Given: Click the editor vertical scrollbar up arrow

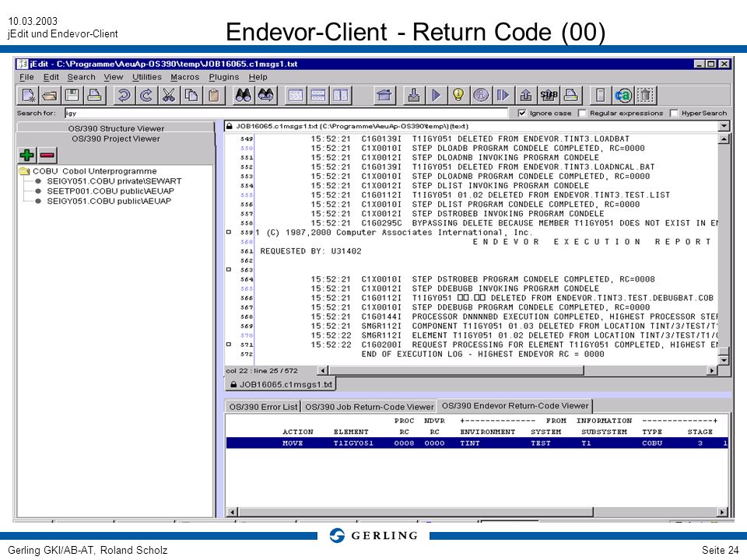Looking at the screenshot, I should coord(724,139).
